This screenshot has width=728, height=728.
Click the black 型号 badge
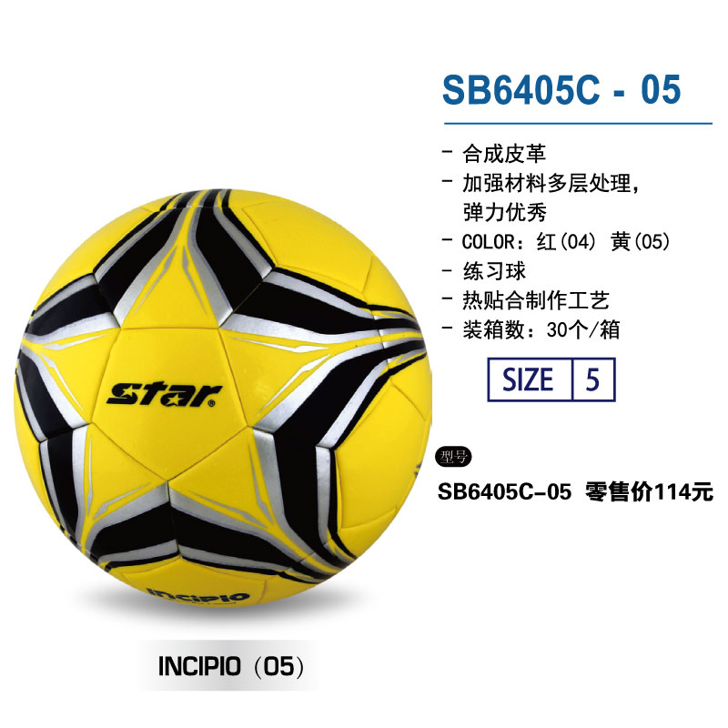(453, 457)
